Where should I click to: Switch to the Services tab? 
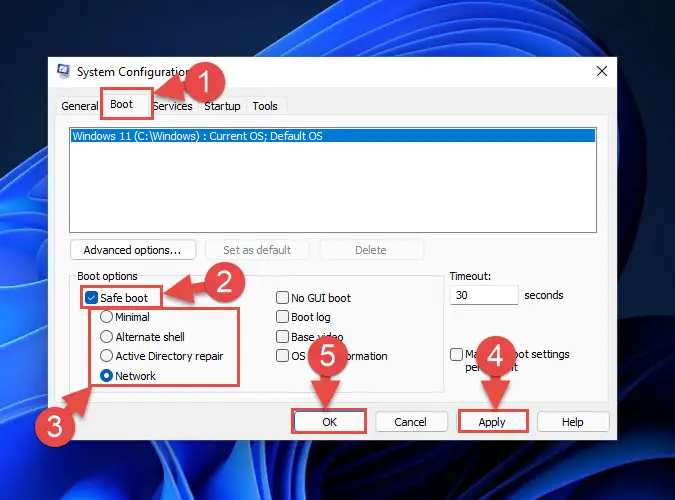tap(172, 106)
